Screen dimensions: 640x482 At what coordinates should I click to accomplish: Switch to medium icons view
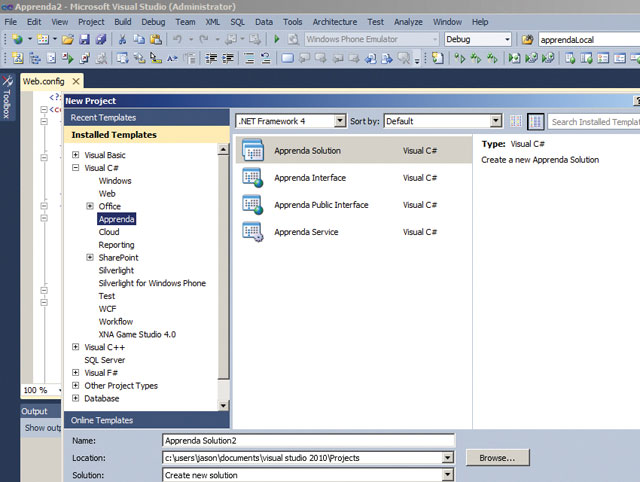click(x=536, y=121)
